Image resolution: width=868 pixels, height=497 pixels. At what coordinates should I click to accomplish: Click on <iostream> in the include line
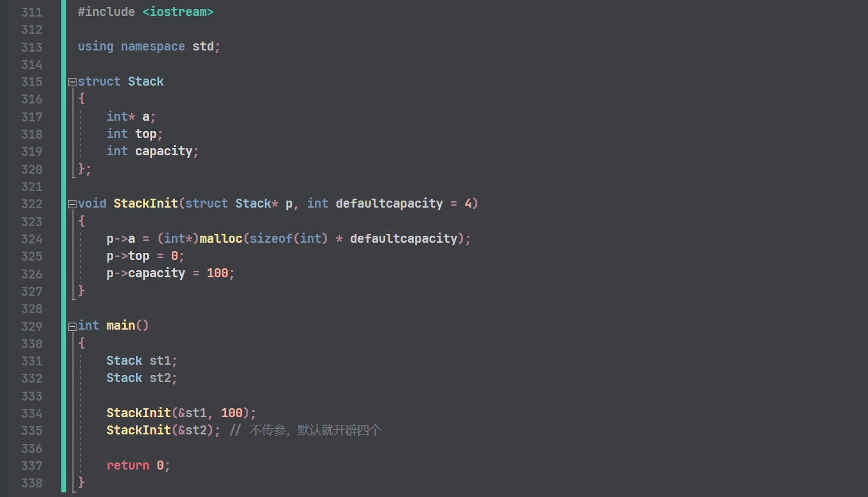coord(178,11)
